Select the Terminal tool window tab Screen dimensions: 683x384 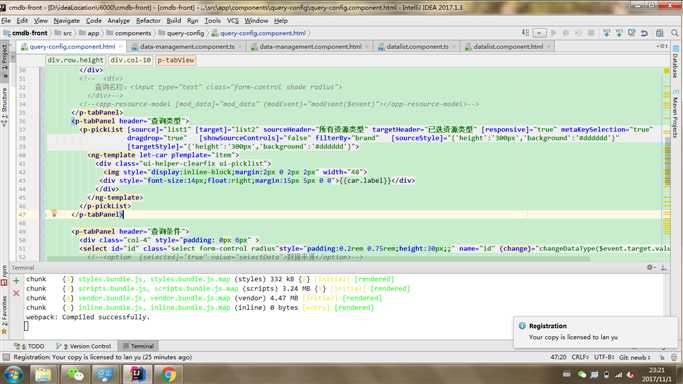coord(139,346)
